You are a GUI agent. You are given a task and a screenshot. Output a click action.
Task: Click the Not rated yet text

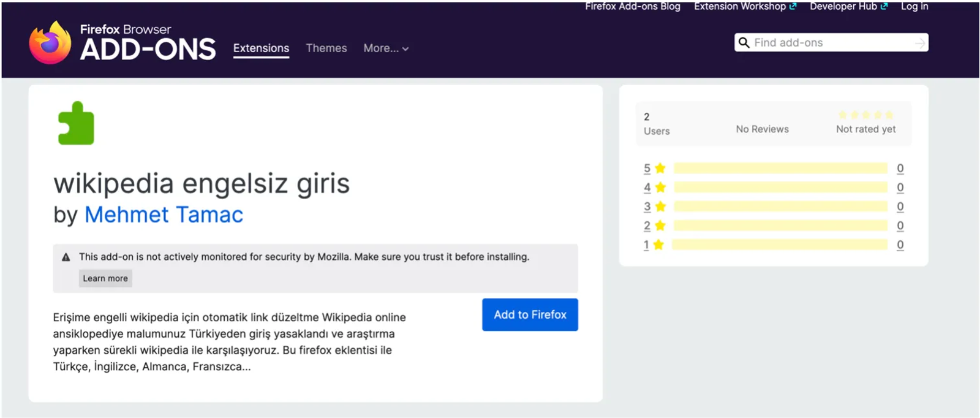point(865,129)
